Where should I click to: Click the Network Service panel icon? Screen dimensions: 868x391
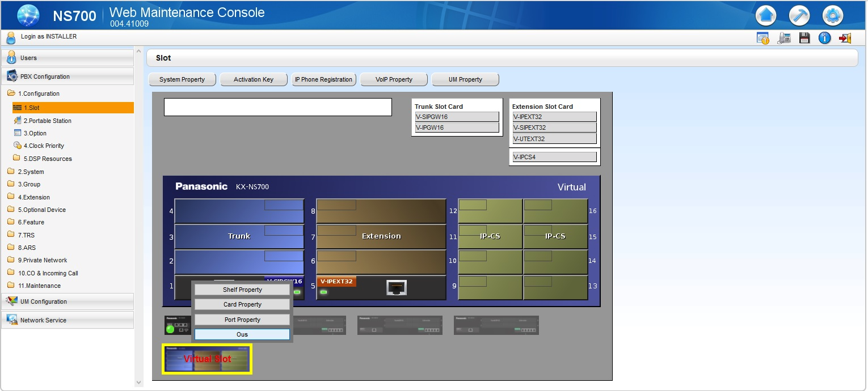click(12, 320)
